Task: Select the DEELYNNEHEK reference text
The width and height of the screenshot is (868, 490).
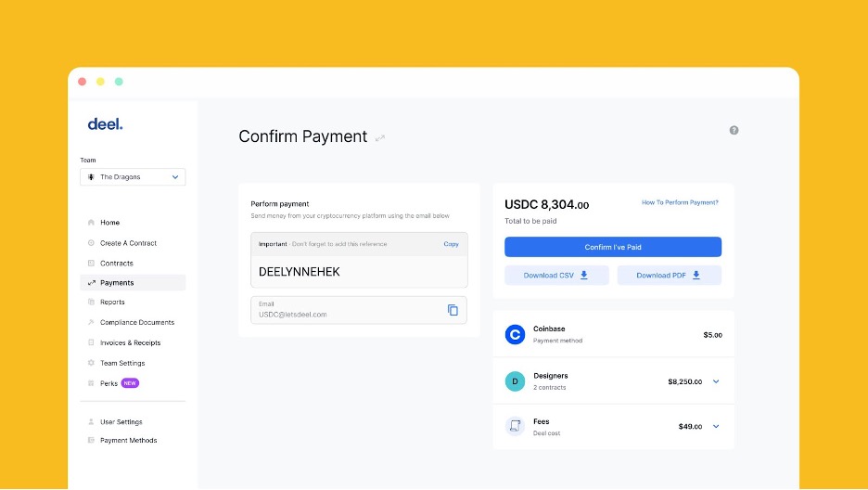Action: pos(299,272)
